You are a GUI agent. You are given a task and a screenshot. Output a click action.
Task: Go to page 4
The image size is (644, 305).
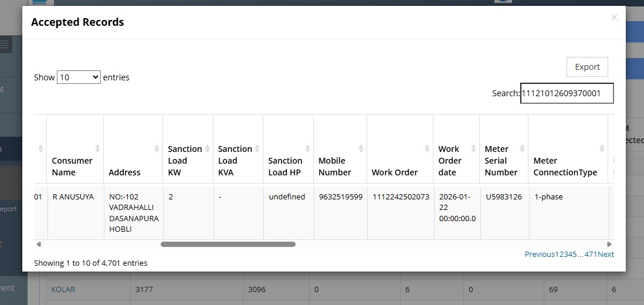coord(571,254)
